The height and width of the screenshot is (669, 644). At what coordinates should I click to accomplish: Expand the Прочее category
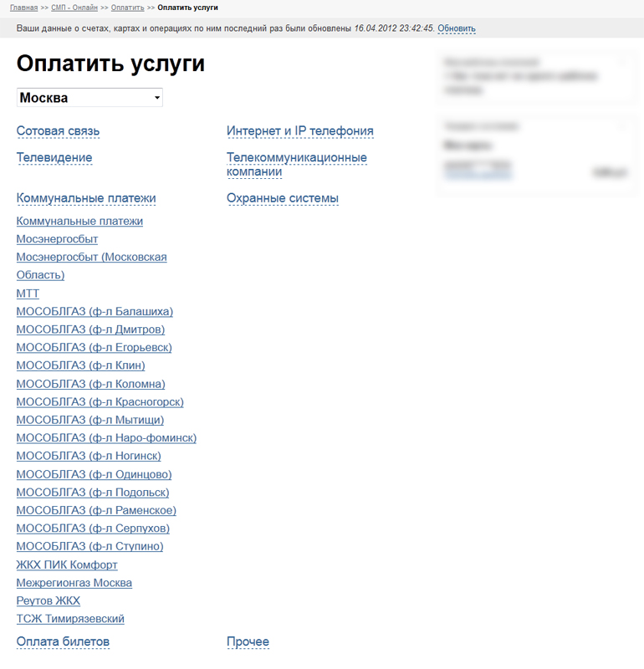[248, 641]
